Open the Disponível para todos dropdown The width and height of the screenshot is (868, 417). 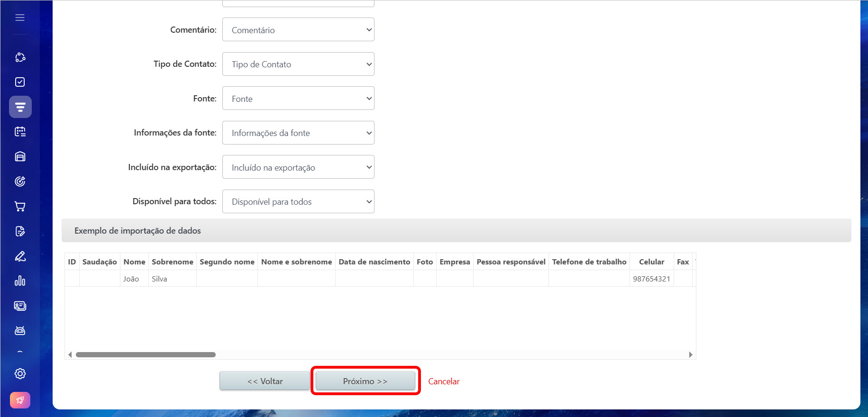coord(298,201)
